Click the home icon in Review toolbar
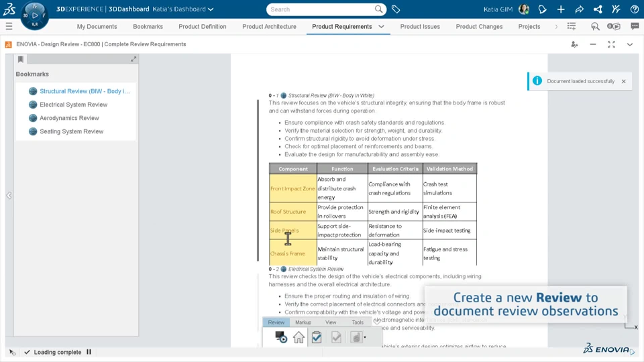Screen dimensions: 644x362 click(299, 337)
